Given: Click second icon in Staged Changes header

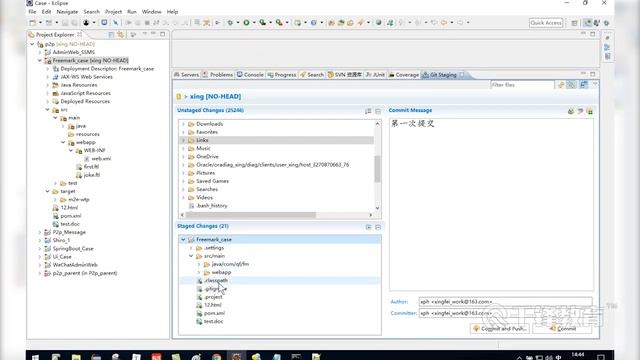Looking at the screenshot, I should [378, 227].
